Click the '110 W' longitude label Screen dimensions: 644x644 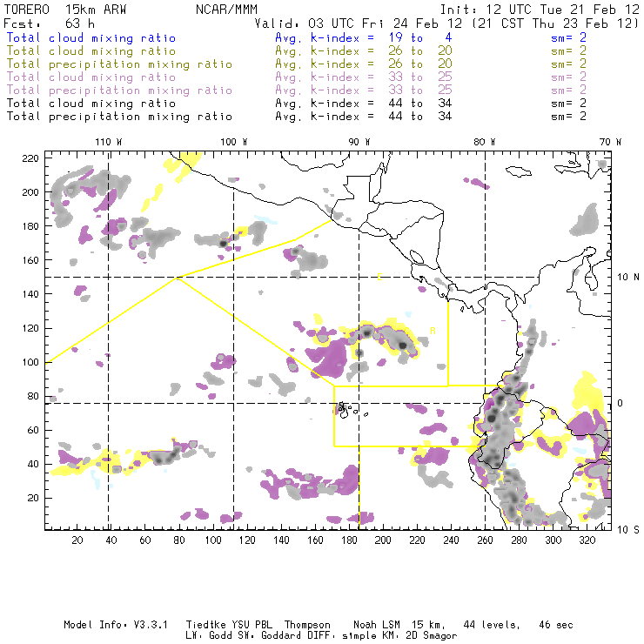(109, 142)
